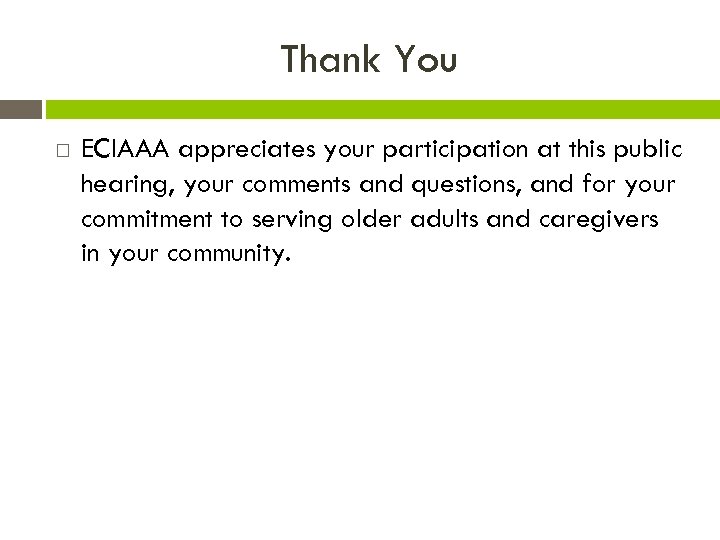Click the word "Thank" in the title
720x540 pixels.
point(330,60)
